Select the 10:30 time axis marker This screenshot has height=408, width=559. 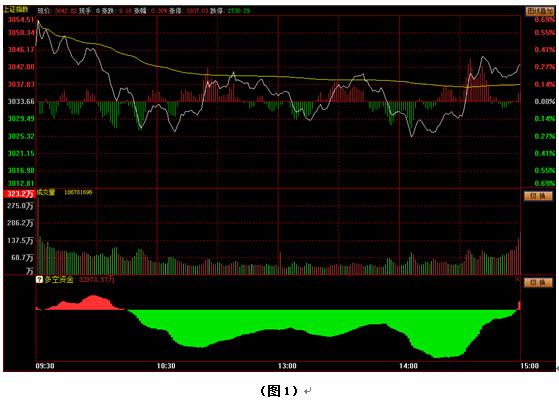coord(166,366)
